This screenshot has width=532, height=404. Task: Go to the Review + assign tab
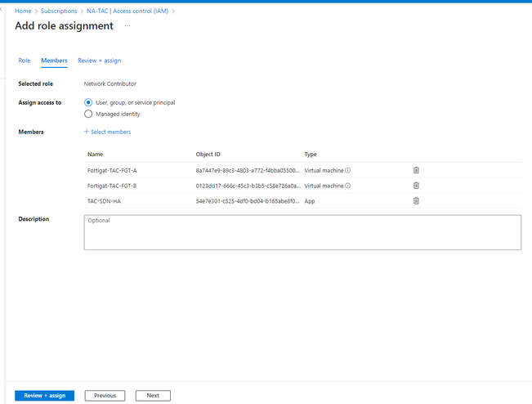(x=99, y=61)
